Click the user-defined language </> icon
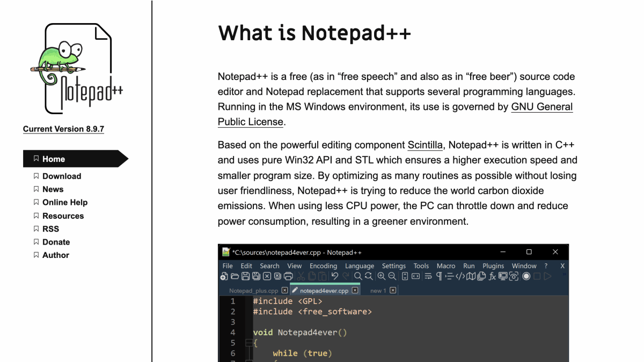Viewport: 644px width, 362px height. (x=460, y=276)
